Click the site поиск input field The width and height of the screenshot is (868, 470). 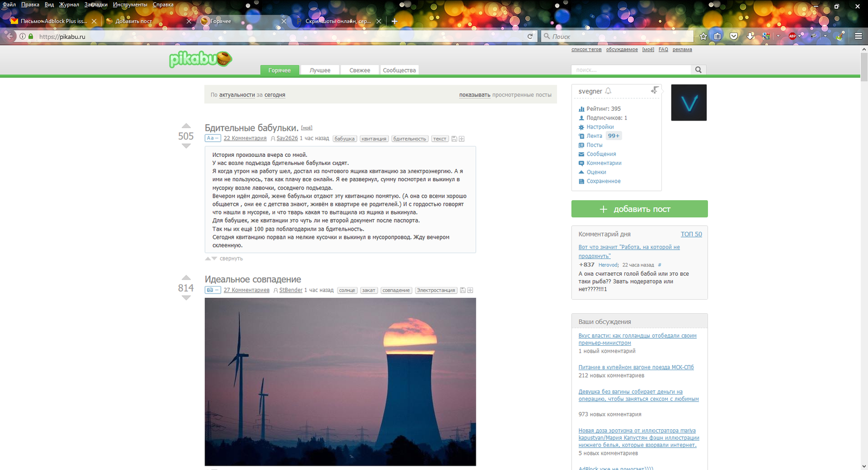pyautogui.click(x=631, y=69)
